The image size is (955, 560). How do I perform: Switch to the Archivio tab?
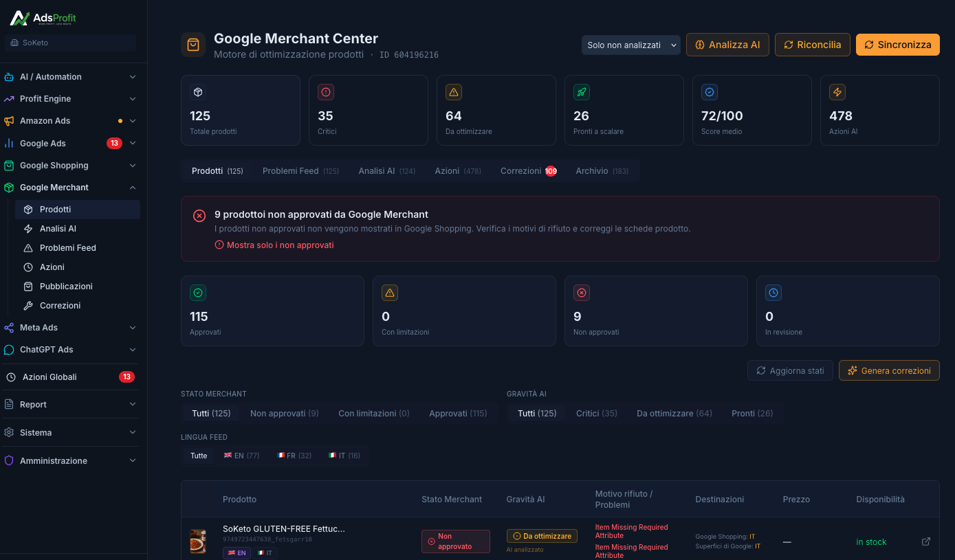(x=602, y=171)
